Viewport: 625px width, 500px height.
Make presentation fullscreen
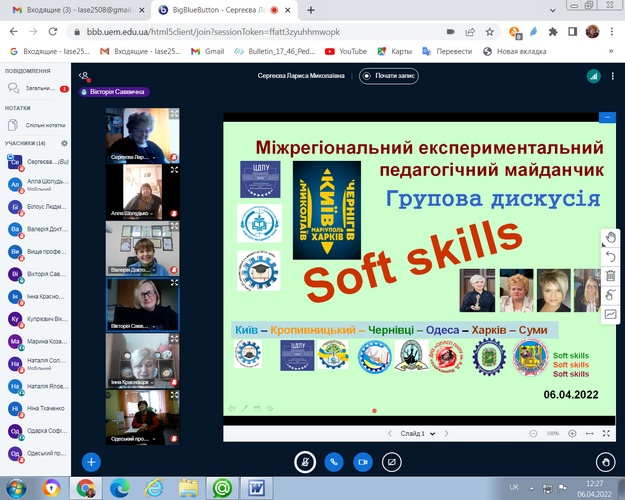(x=606, y=433)
